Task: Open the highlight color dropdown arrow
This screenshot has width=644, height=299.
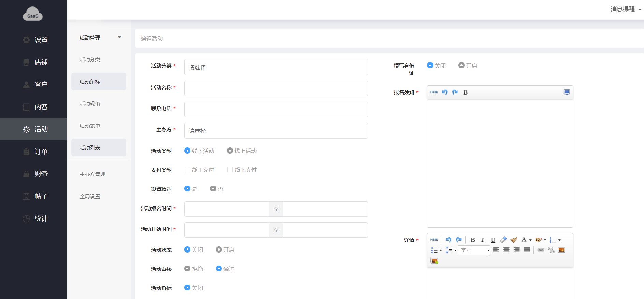Action: 545,240
